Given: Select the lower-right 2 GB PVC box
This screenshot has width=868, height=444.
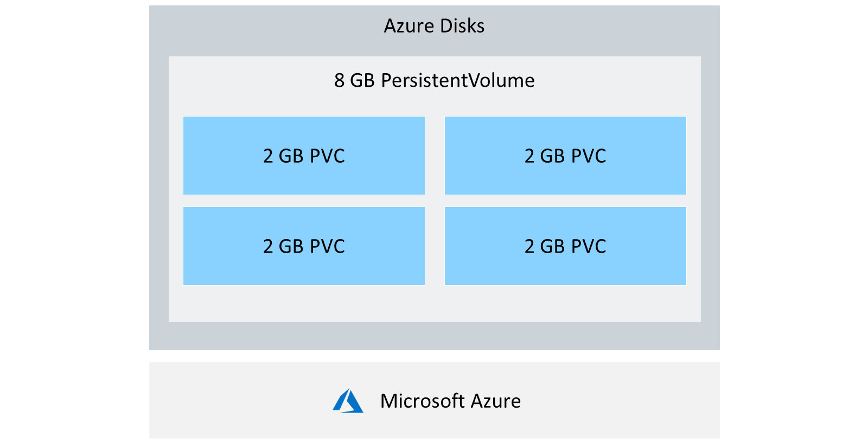Looking at the screenshot, I should 565,246.
